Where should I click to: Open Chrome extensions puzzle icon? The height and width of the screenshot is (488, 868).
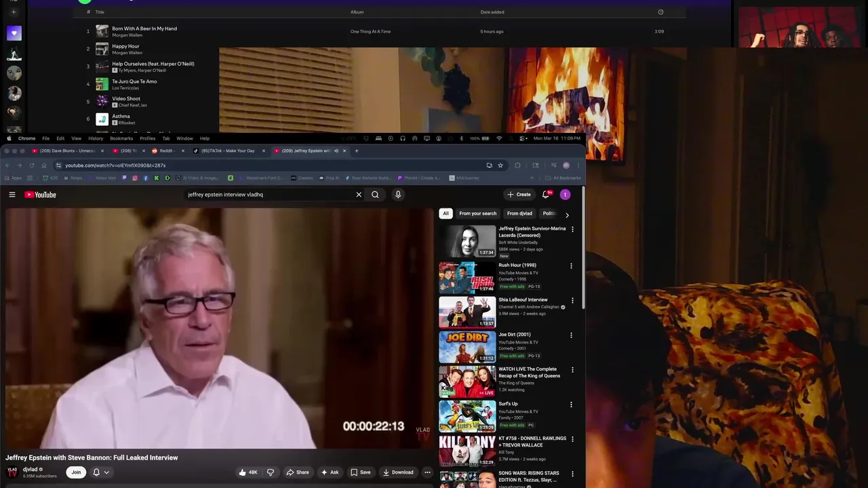(517, 165)
